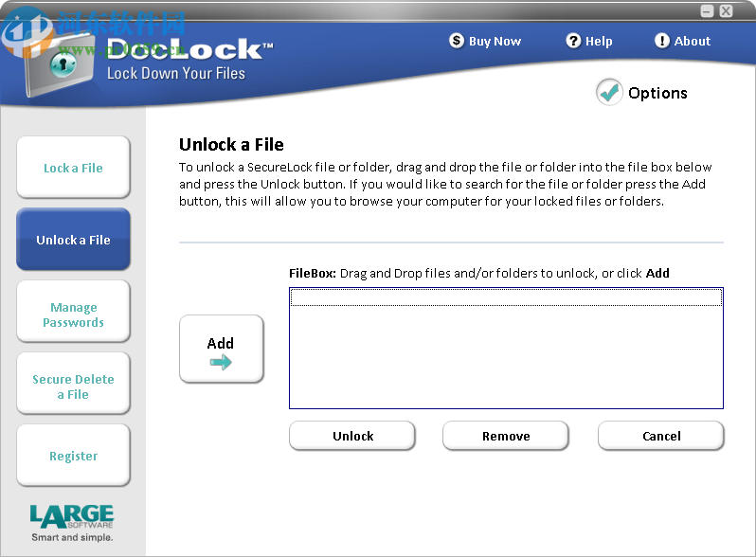Click the Remove button
The width and height of the screenshot is (756, 557).
[x=506, y=436]
